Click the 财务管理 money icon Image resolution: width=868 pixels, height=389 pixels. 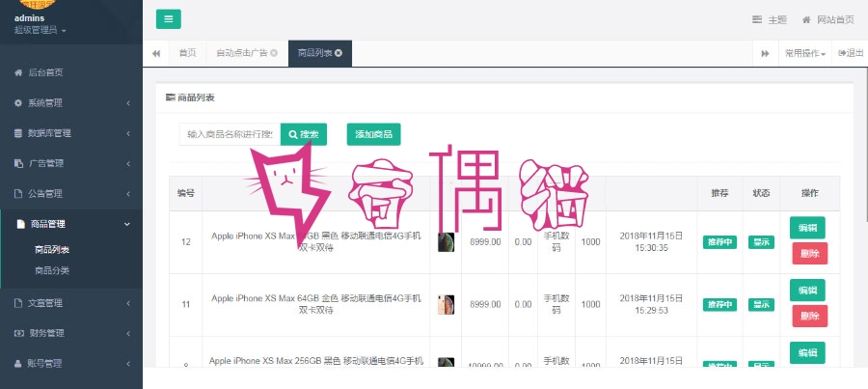[x=18, y=333]
